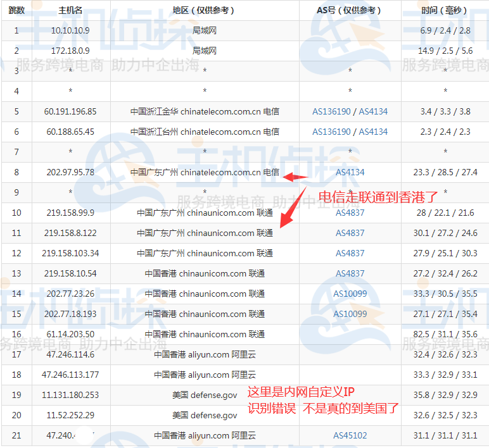
Task: Open the AS136190 link in hop 6 row
Action: tap(331, 132)
